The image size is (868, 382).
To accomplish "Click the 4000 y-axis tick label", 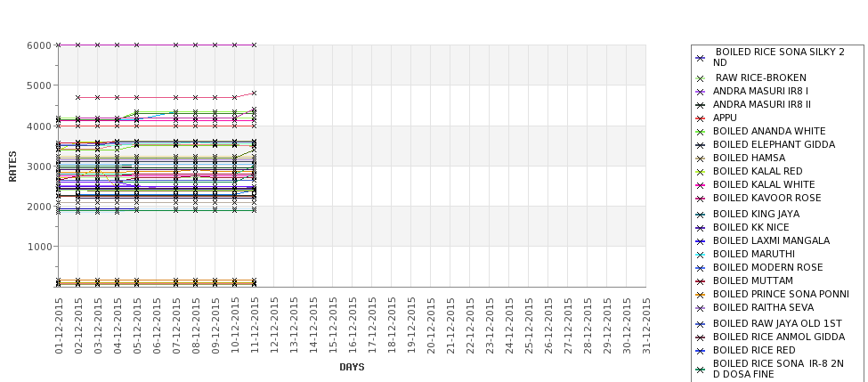I will click(x=39, y=126).
